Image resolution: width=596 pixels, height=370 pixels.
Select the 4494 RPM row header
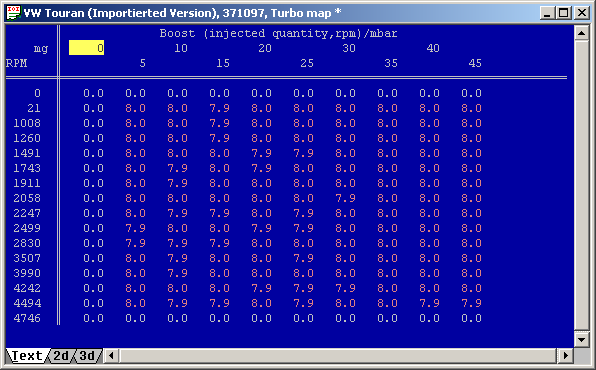(x=27, y=303)
